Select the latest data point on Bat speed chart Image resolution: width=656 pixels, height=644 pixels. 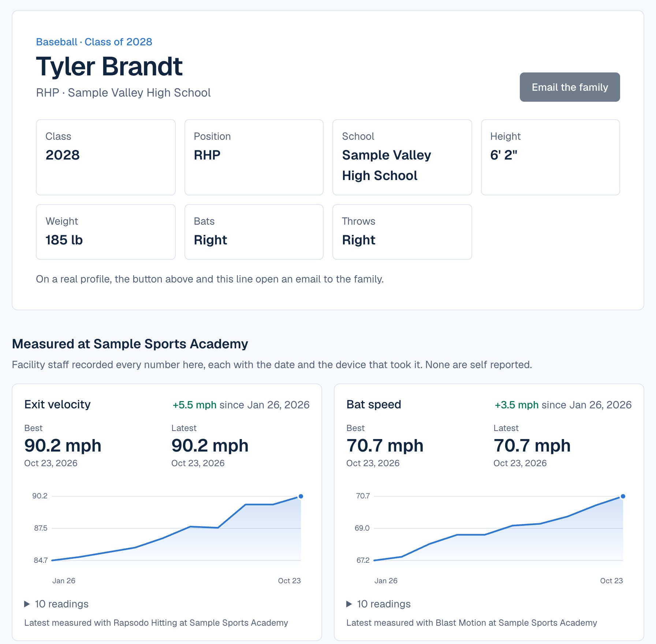pos(623,497)
